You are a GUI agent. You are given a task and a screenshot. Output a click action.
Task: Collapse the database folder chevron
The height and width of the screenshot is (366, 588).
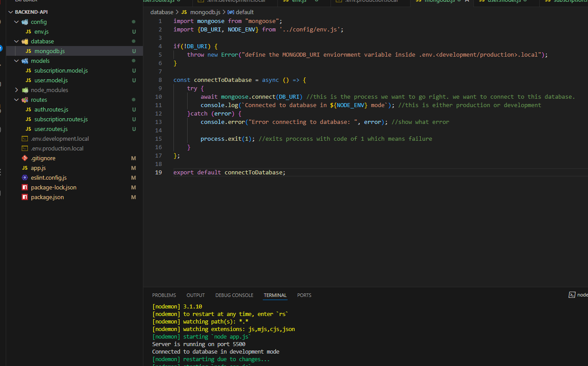17,41
